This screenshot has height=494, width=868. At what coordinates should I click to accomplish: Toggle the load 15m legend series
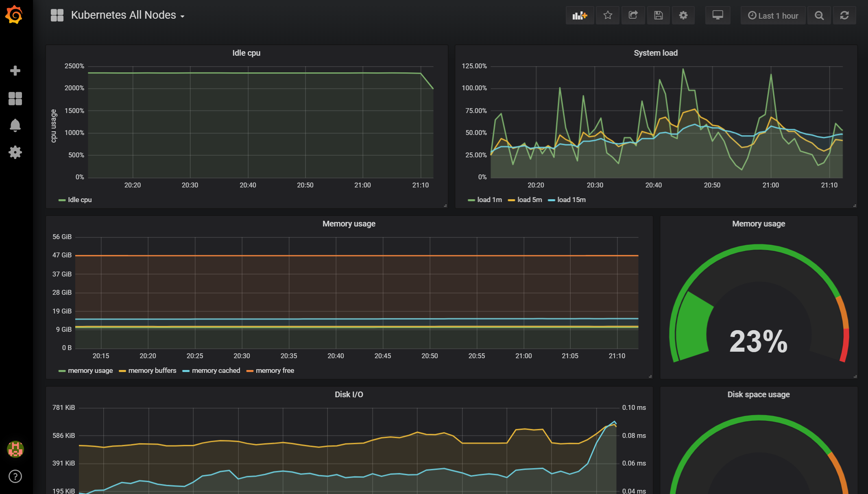571,200
